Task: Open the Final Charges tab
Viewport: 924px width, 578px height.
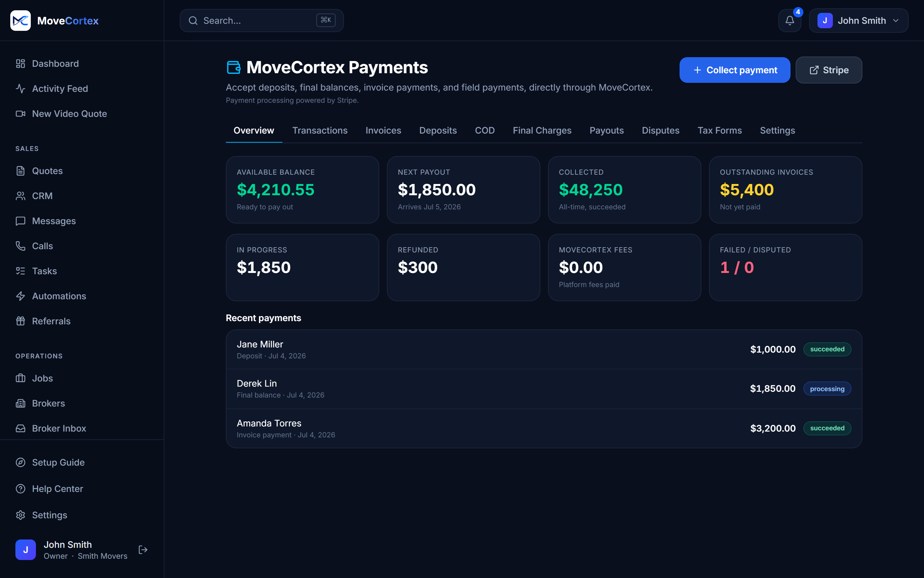Action: click(x=542, y=130)
